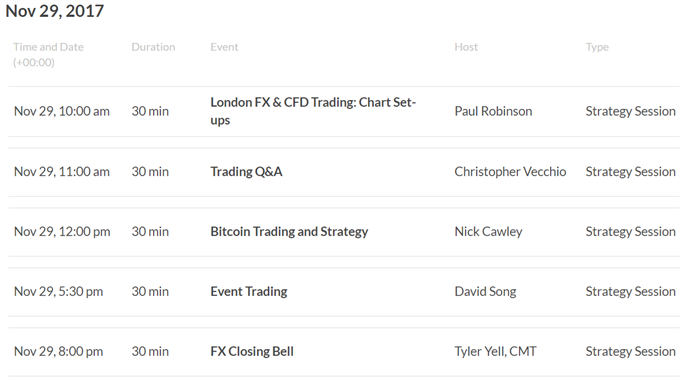
Task: Click host name Christopher Vecchio
Action: tap(510, 172)
